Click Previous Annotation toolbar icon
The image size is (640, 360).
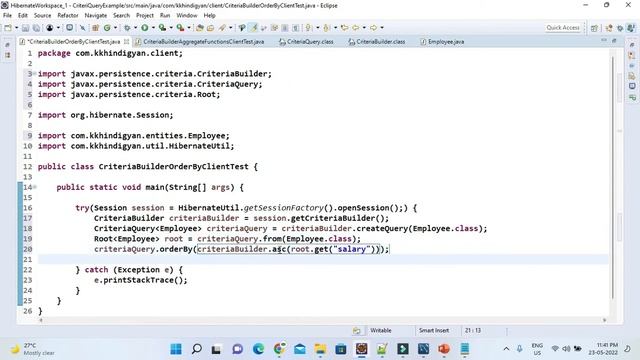[x=327, y=28]
